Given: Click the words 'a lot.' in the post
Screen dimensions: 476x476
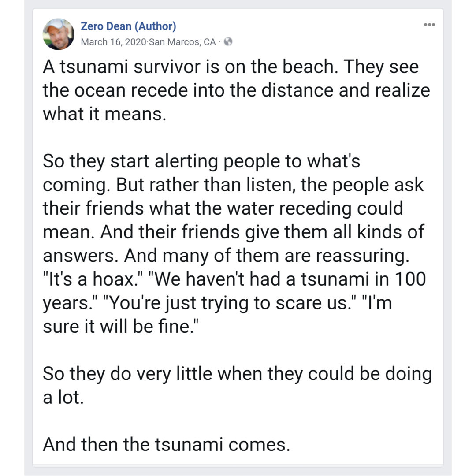Looking at the screenshot, I should tap(63, 398).
